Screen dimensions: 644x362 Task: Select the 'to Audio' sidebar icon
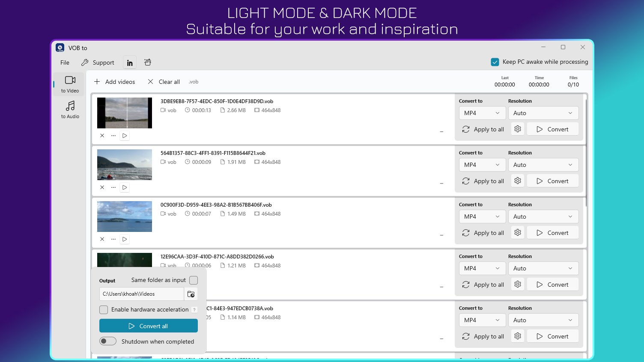pyautogui.click(x=70, y=109)
